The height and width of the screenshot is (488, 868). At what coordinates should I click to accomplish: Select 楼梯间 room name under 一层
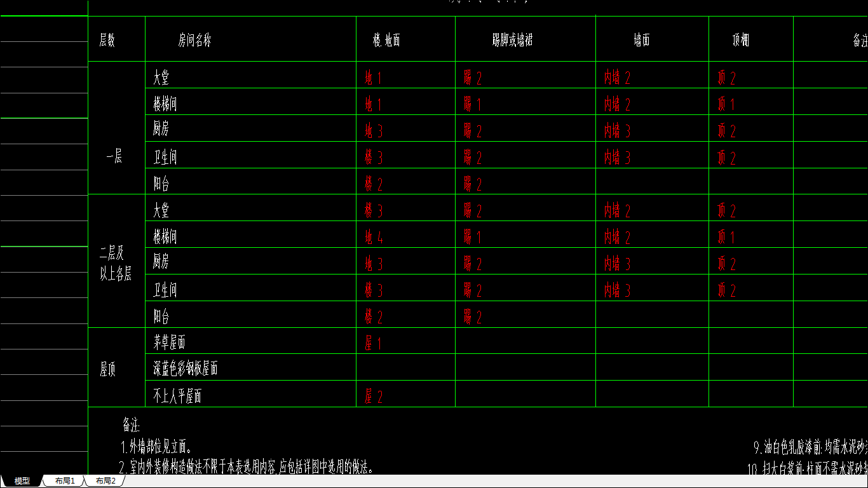click(165, 104)
